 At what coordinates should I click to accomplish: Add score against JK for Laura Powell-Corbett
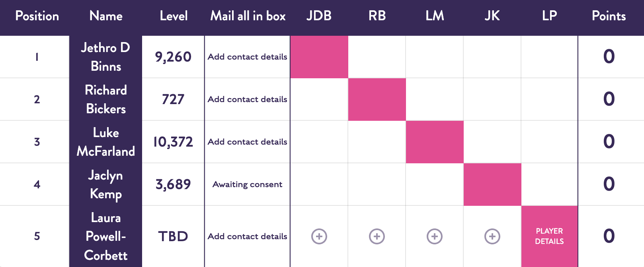492,236
